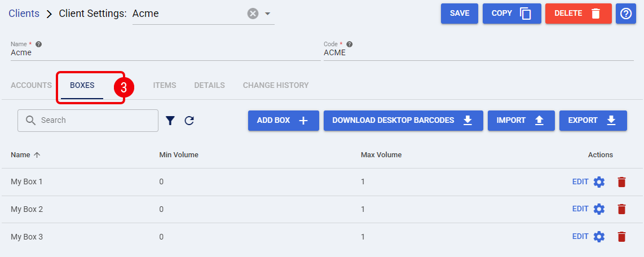The width and height of the screenshot is (644, 257).
Task: Copy this client
Action: [511, 14]
